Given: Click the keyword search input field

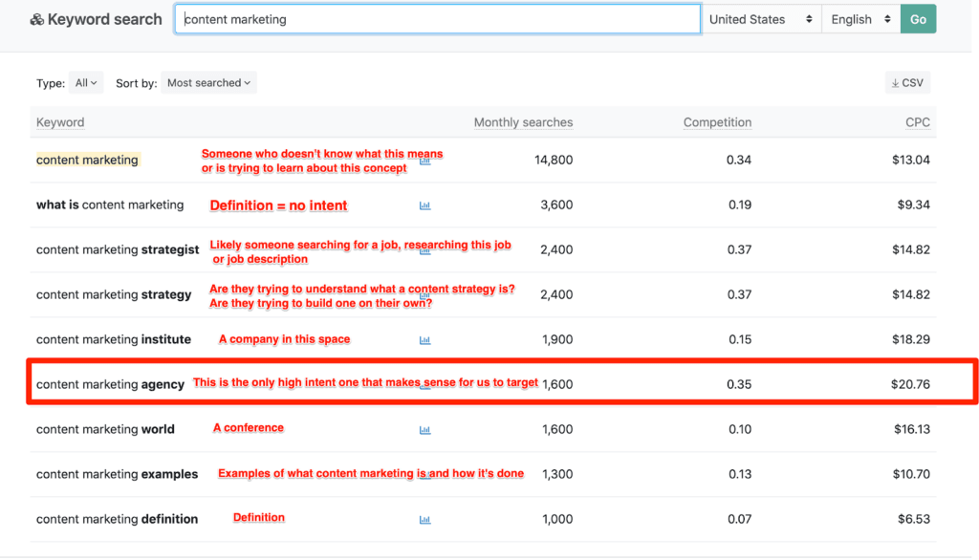Looking at the screenshot, I should pos(438,19).
